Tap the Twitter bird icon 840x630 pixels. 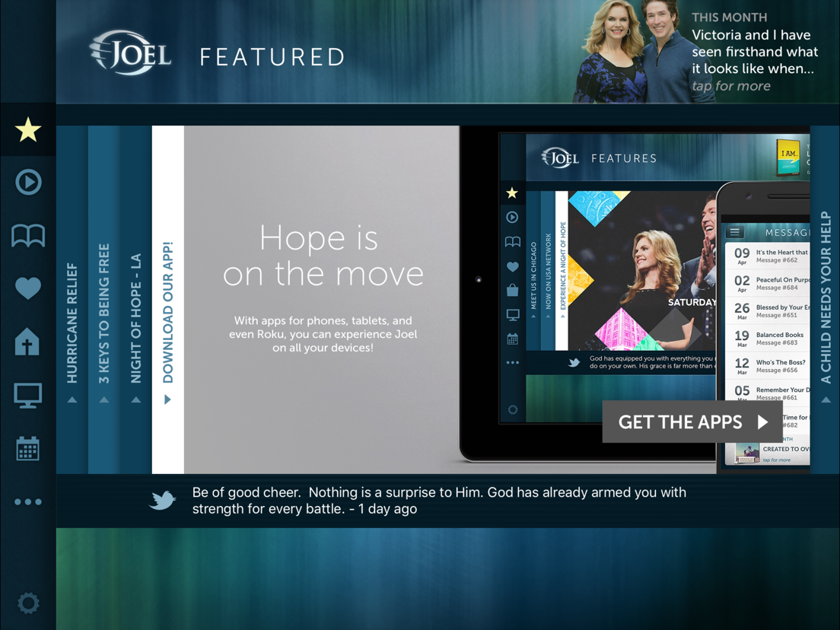[162, 500]
